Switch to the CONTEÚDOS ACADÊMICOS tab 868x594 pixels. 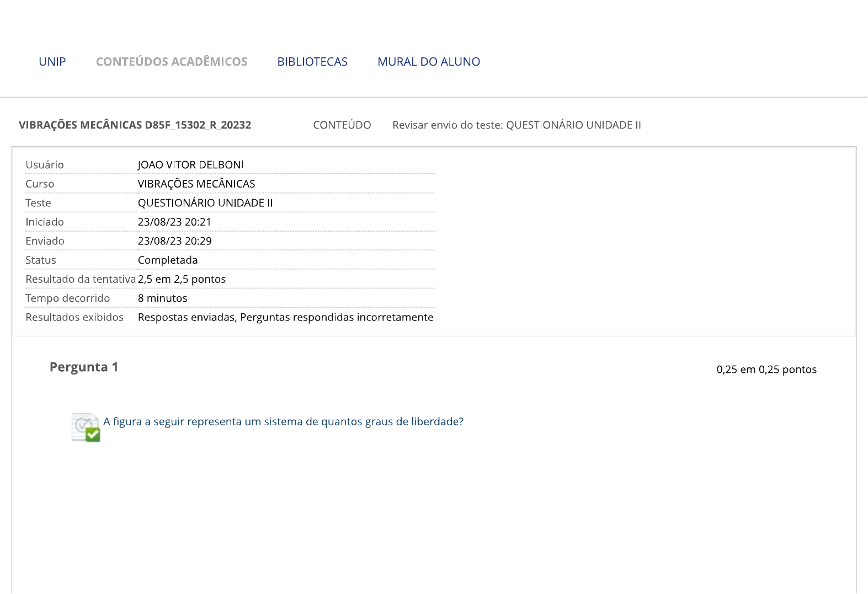(x=172, y=62)
